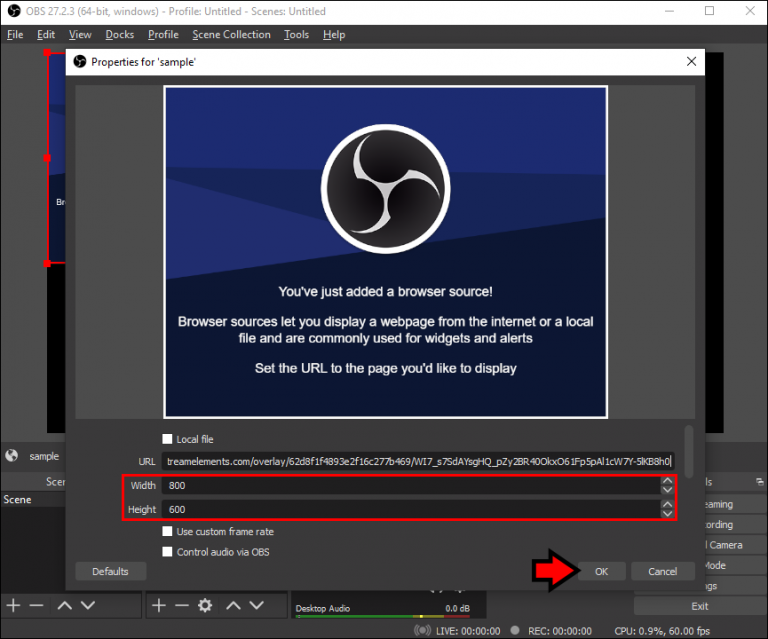Click the 'sample' source globe icon
The height and width of the screenshot is (639, 768).
pyautogui.click(x=11, y=456)
